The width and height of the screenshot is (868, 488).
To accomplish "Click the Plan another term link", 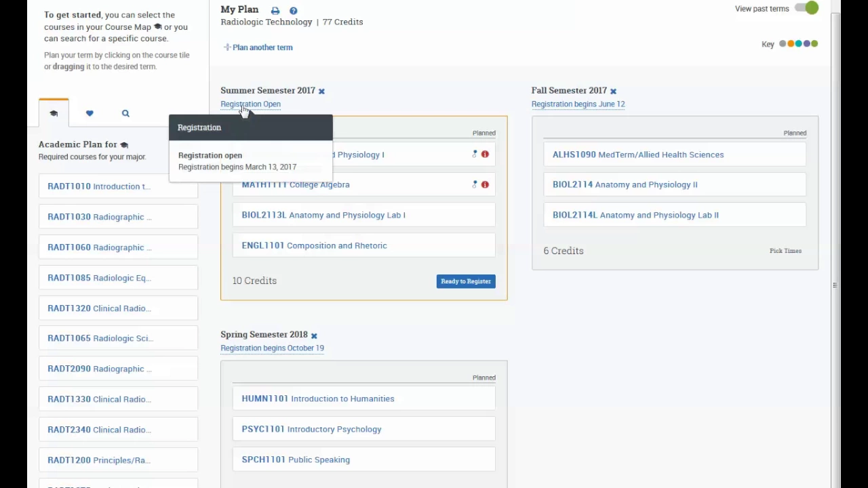I will 262,47.
